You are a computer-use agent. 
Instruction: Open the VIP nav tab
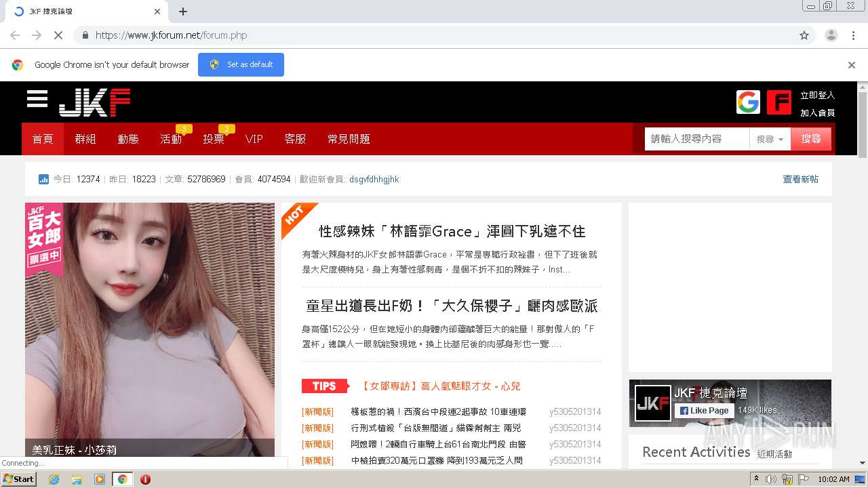click(x=254, y=139)
